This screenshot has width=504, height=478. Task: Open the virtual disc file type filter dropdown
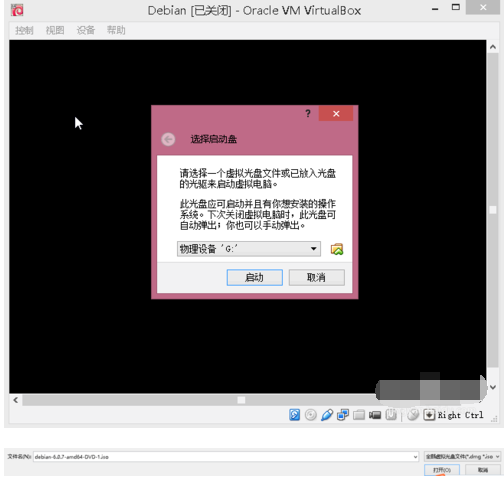click(x=462, y=456)
